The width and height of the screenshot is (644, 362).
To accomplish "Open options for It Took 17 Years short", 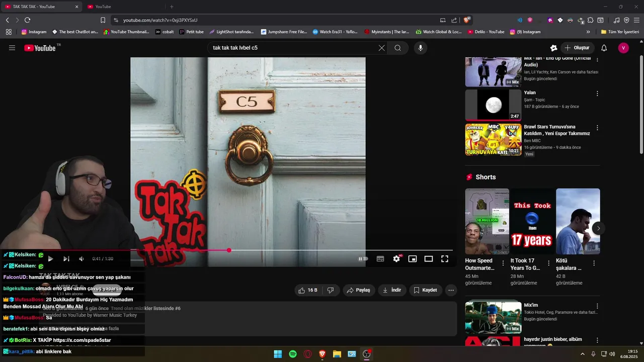I will click(548, 263).
